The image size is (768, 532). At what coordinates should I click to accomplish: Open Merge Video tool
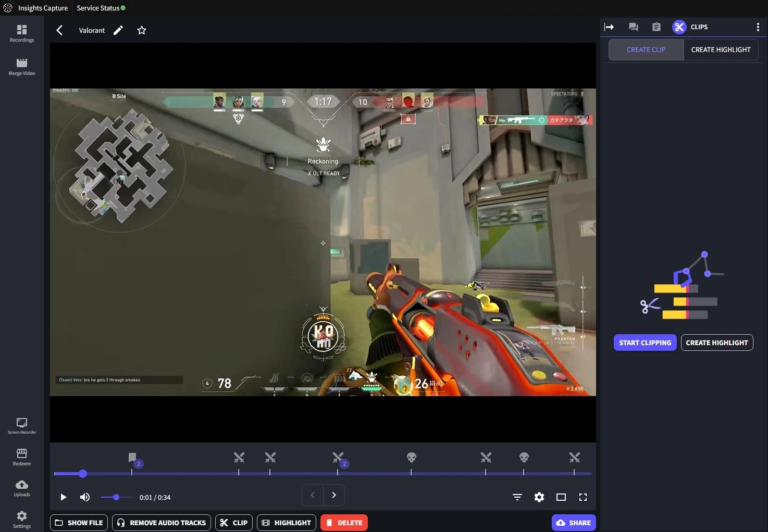(x=21, y=67)
